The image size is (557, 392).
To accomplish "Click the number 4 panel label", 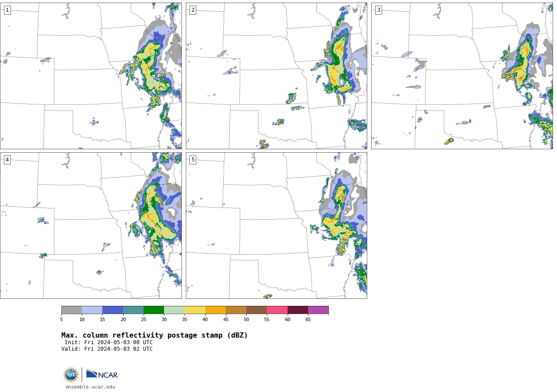I will tap(7, 160).
